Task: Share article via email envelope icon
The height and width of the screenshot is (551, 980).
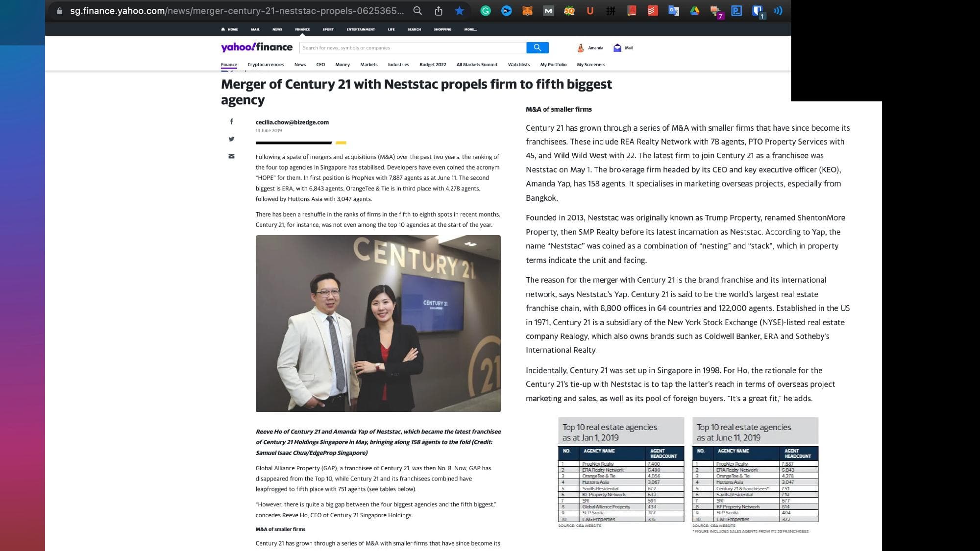Action: [231, 156]
